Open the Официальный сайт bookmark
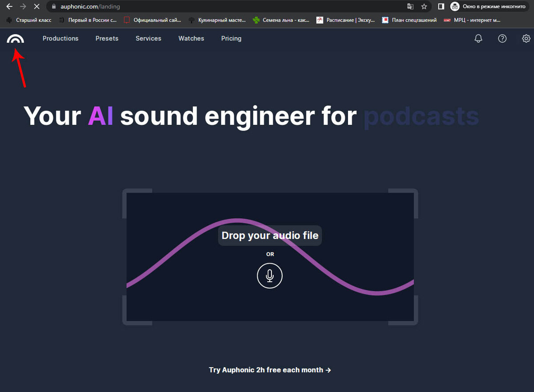This screenshot has height=392, width=534. point(153,20)
